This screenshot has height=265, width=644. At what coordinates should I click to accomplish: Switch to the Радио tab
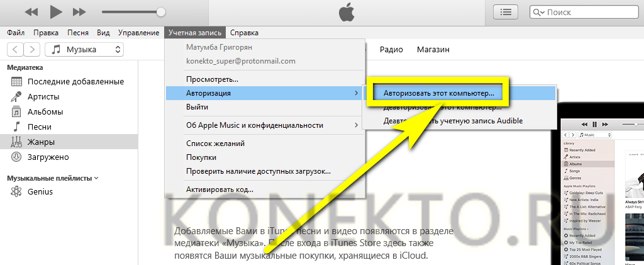click(391, 50)
